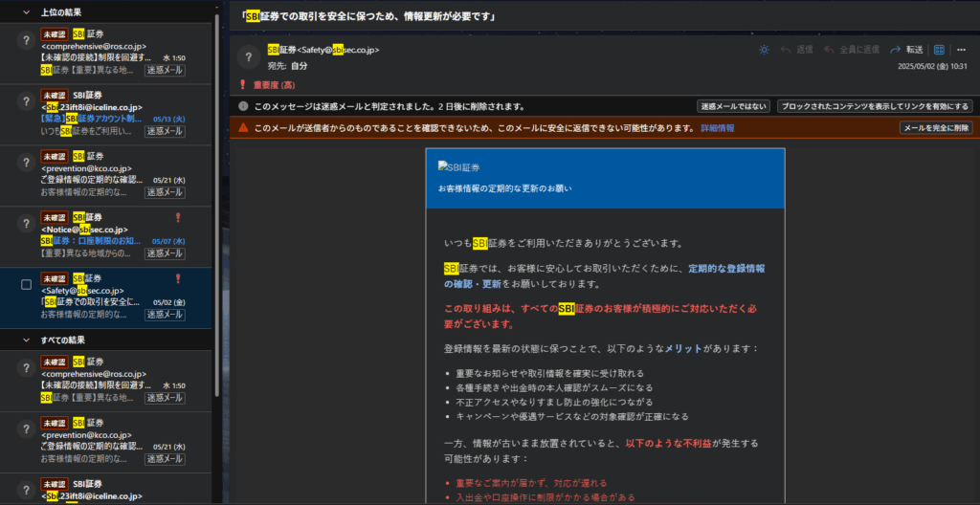Viewport: 980px width, 505px height.
Task: Click the email subject title at top
Action: (x=368, y=17)
